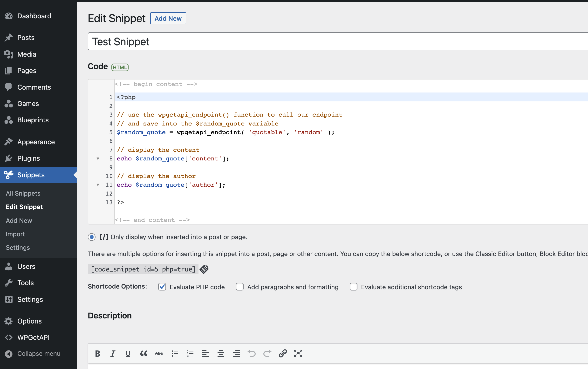Click the Comments bubble icon

pyautogui.click(x=8, y=87)
